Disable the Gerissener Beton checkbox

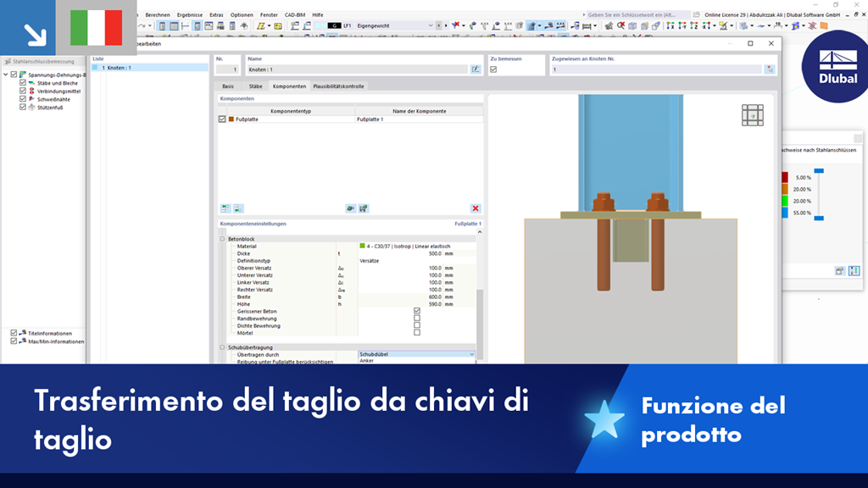(x=416, y=310)
